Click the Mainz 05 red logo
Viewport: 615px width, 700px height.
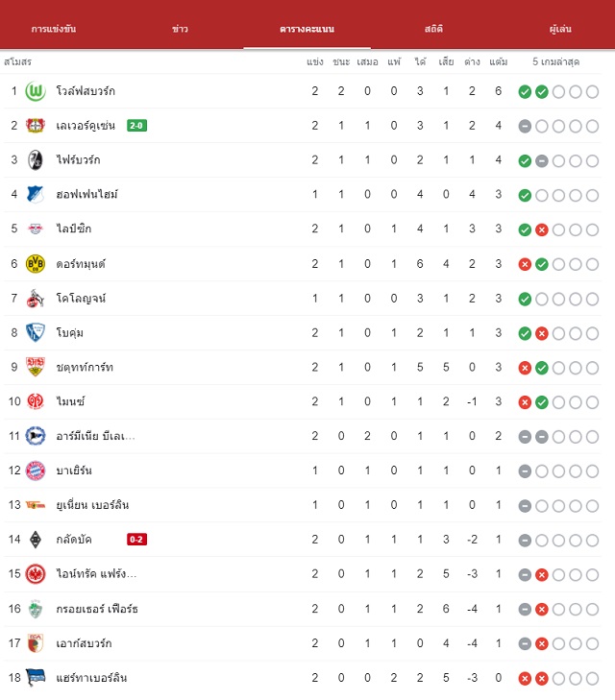[36, 401]
